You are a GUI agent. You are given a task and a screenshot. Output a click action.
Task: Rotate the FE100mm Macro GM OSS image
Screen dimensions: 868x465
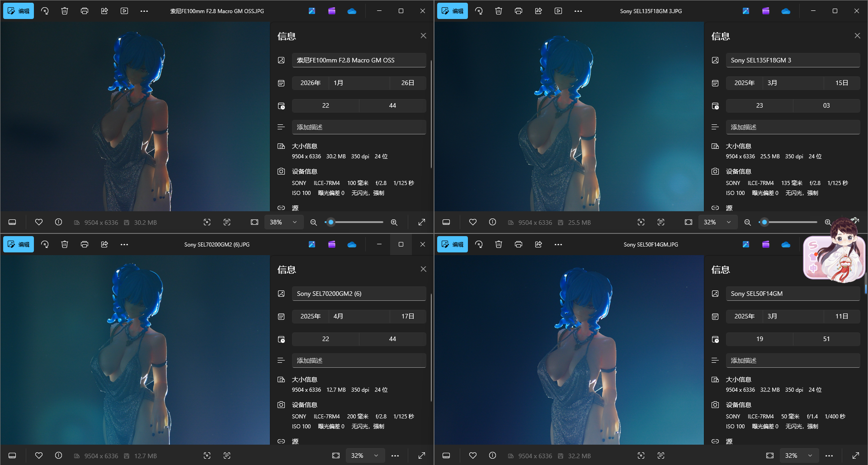(45, 11)
